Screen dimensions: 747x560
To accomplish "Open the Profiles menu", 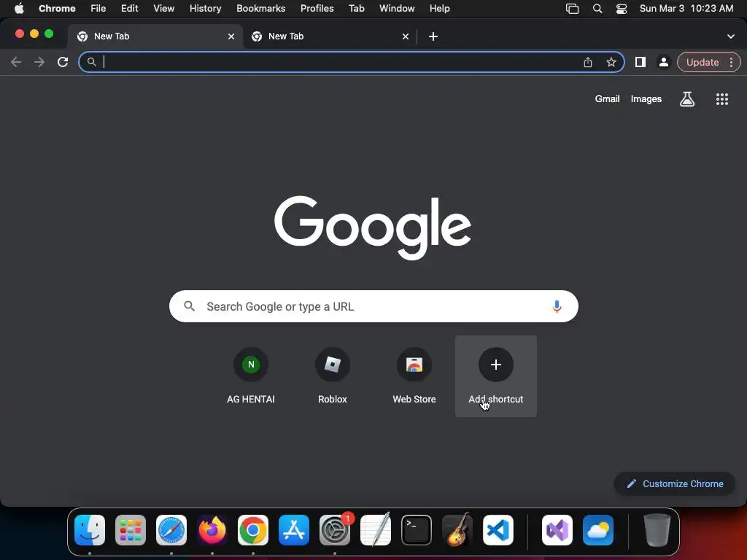I will [x=317, y=9].
